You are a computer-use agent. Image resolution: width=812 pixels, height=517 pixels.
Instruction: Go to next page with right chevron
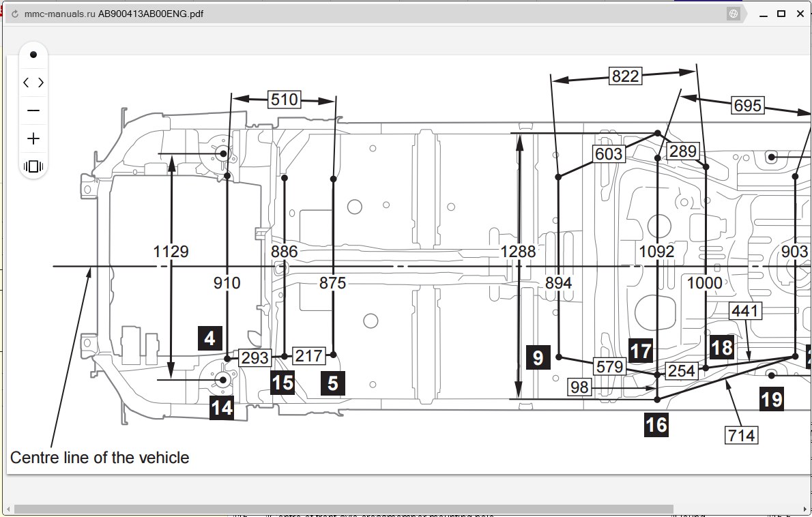[x=41, y=83]
